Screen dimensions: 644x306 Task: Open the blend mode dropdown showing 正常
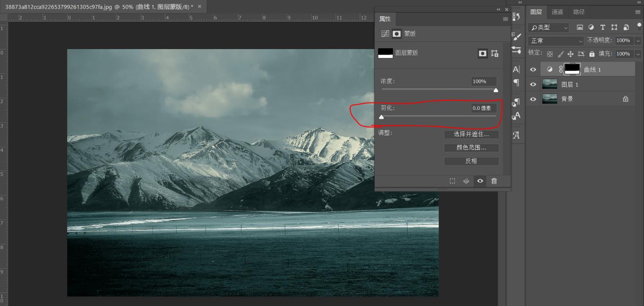pos(555,40)
